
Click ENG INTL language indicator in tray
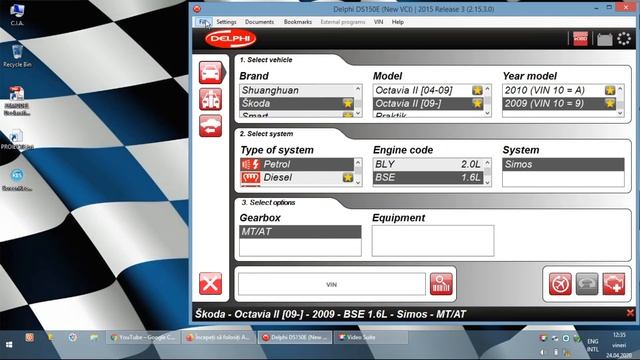(593, 345)
